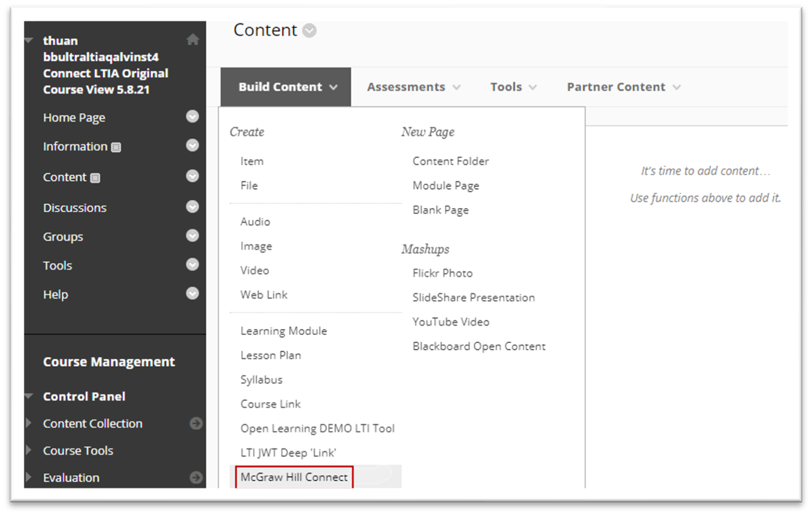Choose Web Link in the Create list
Screen dimensions: 812x515
pos(264,294)
